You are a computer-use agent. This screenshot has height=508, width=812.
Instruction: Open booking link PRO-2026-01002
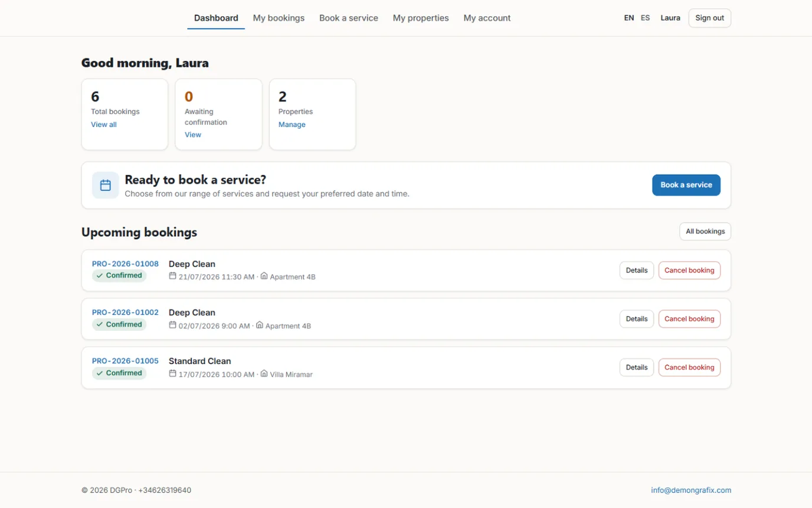[125, 312]
